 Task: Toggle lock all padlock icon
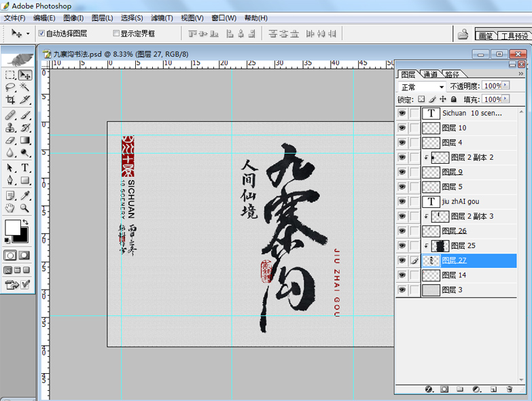[x=454, y=99]
